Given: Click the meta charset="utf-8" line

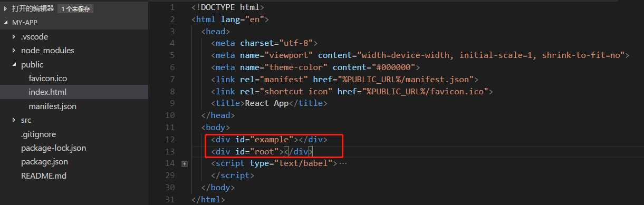Looking at the screenshot, I should point(264,43).
